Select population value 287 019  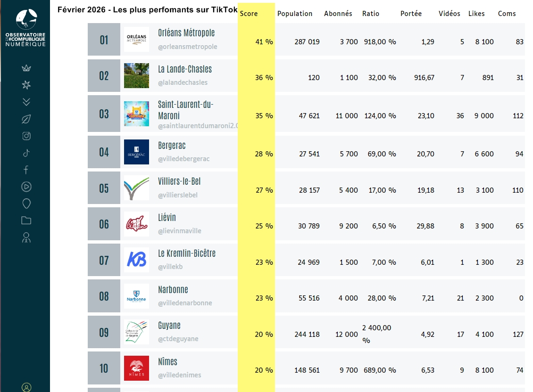point(307,42)
